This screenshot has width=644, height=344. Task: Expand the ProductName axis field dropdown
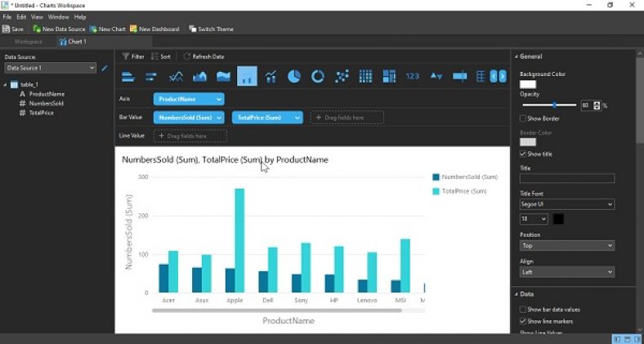[189, 99]
